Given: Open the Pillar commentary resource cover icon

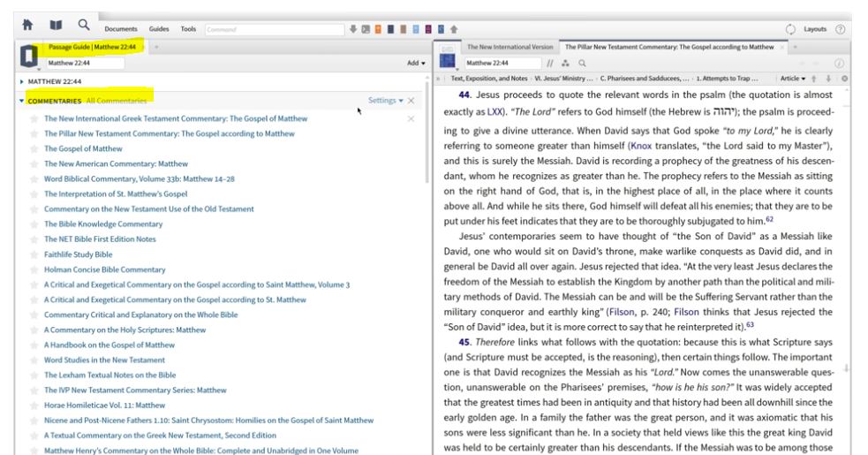Looking at the screenshot, I should point(448,57).
